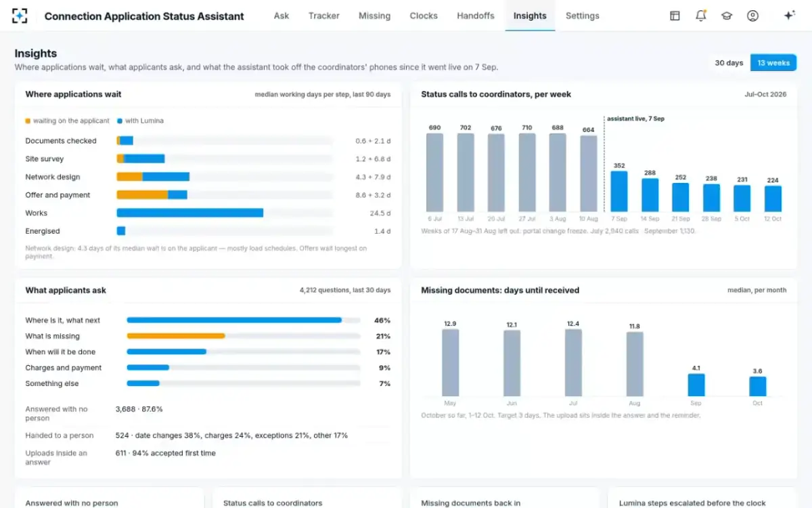Image resolution: width=812 pixels, height=508 pixels.
Task: Click the Oct bar showing 3.6
Action: [x=757, y=386]
